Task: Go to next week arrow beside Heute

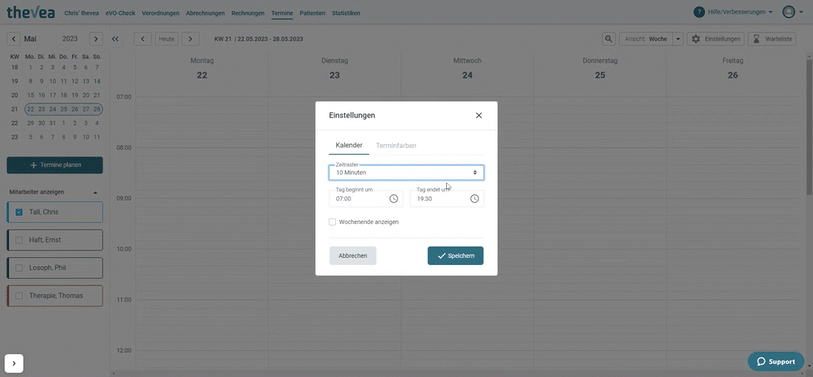Action: (190, 39)
